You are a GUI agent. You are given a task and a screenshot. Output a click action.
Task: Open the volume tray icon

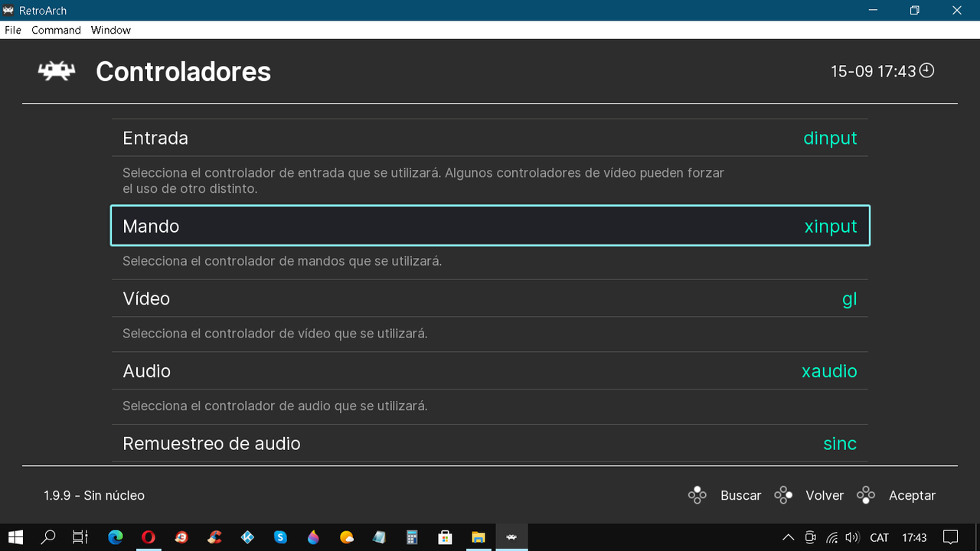tap(852, 537)
